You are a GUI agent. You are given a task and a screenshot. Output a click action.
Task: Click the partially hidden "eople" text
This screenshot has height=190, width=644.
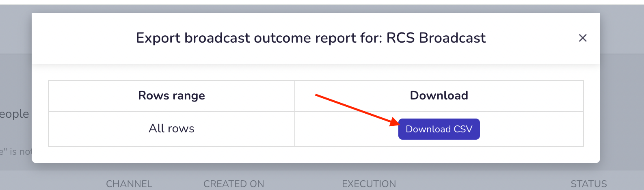(x=15, y=114)
